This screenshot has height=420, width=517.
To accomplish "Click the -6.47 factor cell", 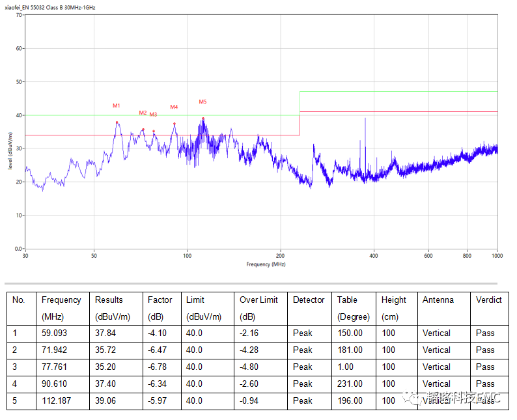I will (158, 350).
